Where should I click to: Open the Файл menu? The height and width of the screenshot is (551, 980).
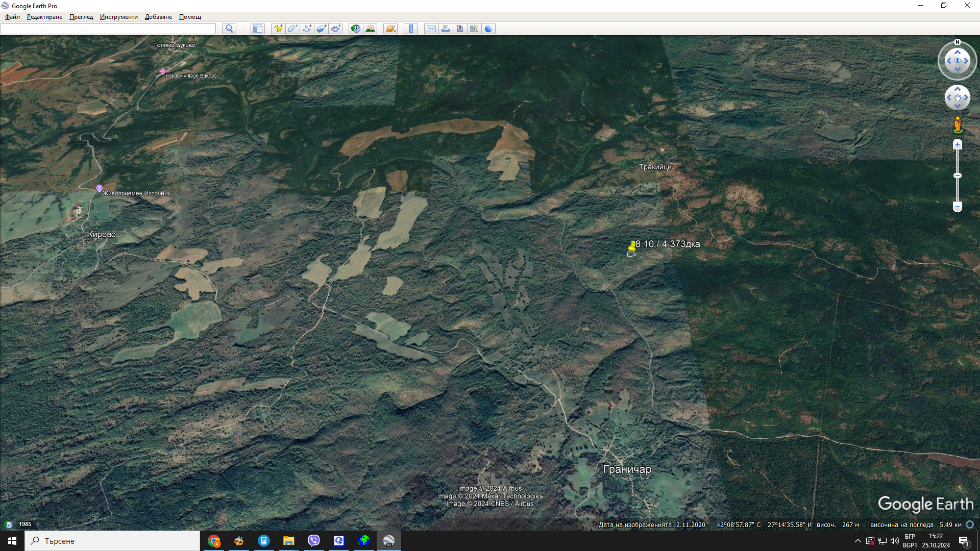[x=12, y=17]
